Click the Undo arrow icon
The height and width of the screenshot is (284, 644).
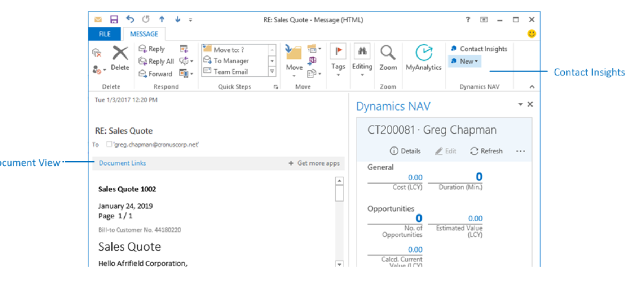tap(130, 19)
